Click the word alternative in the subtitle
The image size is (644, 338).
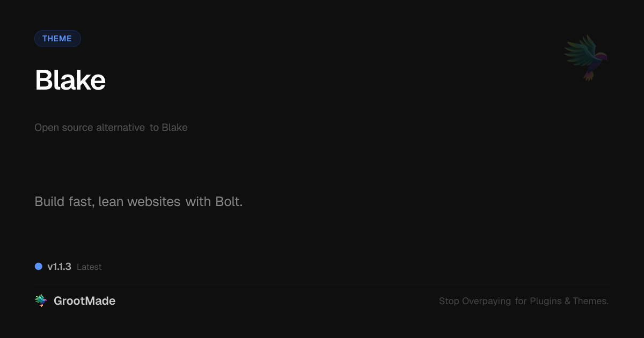tap(120, 128)
